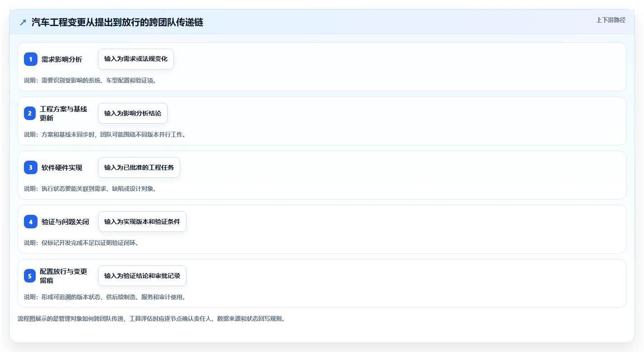Screen dimensions: 644x352
Task: Click the note 仅标记开发完成不足以证明验证闭环
Action: tap(81, 243)
